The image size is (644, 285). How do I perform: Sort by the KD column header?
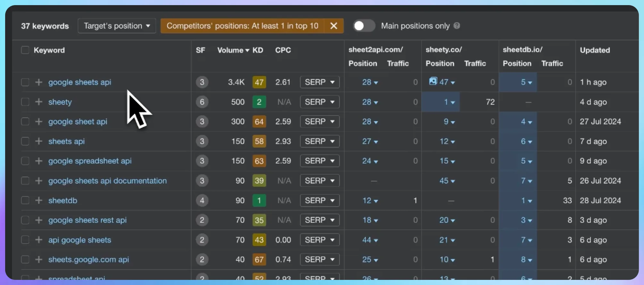click(x=258, y=50)
